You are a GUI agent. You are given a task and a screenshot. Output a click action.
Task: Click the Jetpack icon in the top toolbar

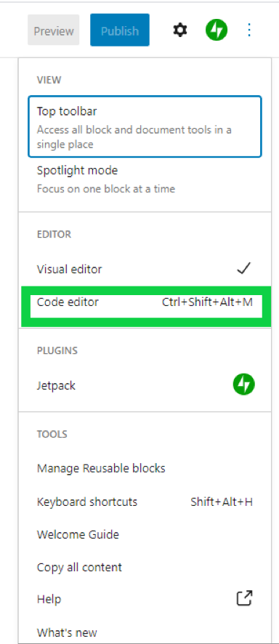pos(217,31)
